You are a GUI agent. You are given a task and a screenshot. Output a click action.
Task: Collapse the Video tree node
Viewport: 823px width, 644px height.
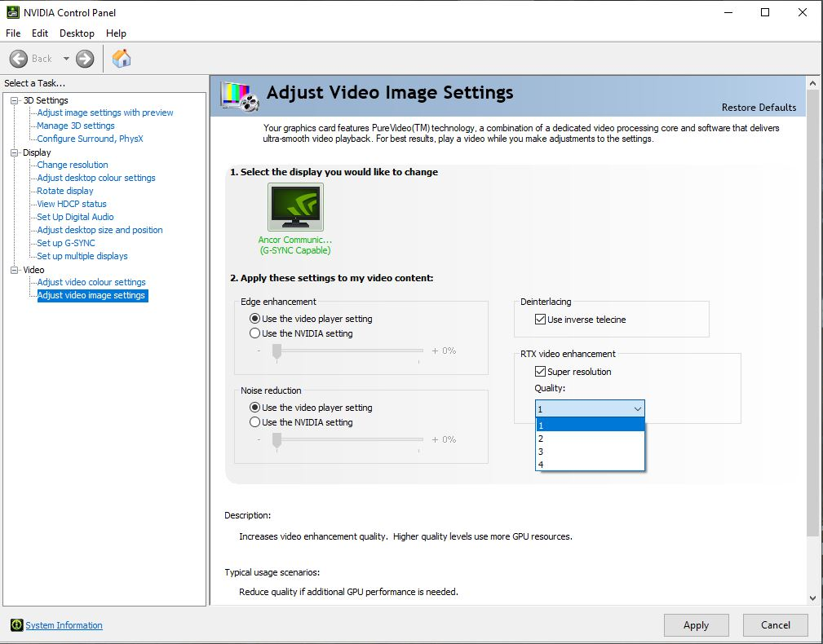[x=14, y=270]
